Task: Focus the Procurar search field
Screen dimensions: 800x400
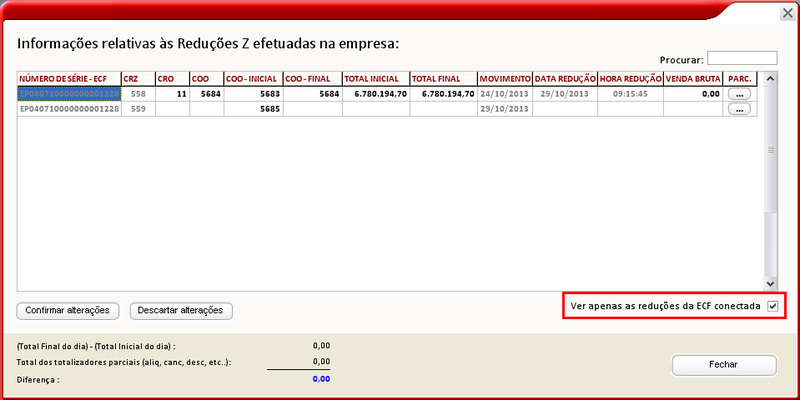Action: pos(742,58)
